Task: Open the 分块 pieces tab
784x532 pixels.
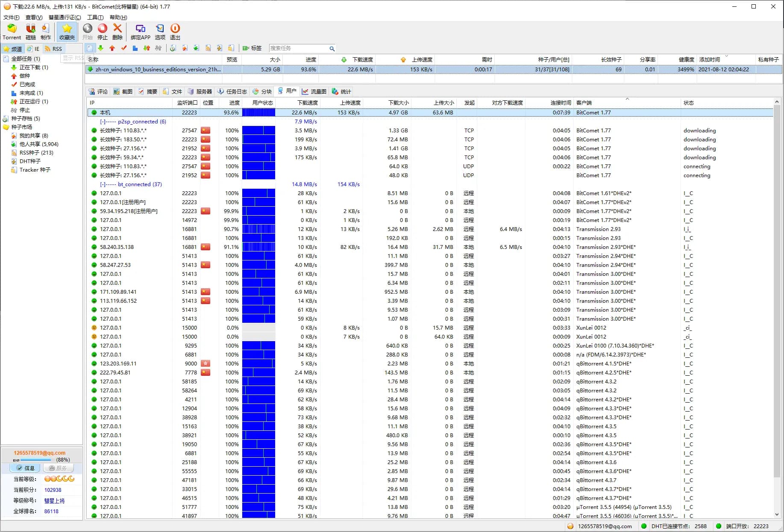Action: [262, 91]
